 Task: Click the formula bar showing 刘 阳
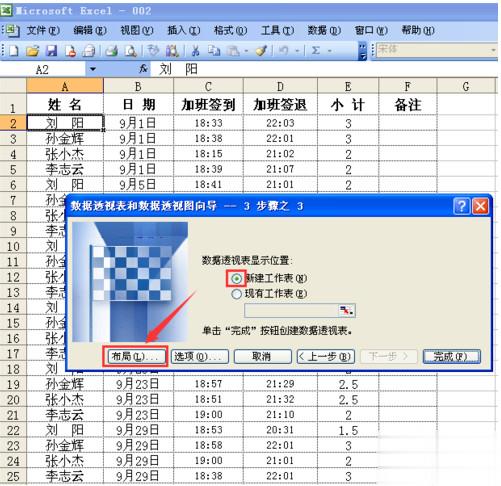[x=324, y=69]
